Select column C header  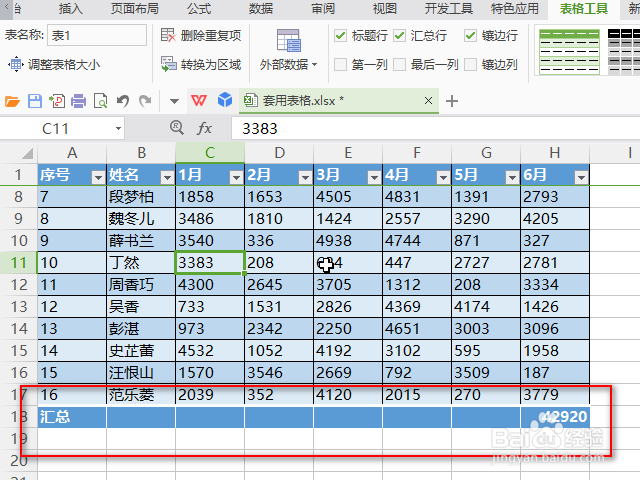click(210, 153)
